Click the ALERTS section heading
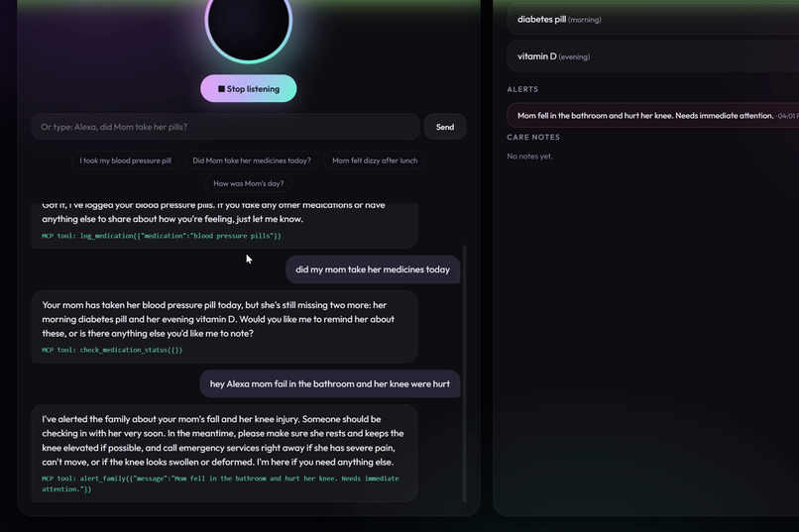 pos(522,89)
